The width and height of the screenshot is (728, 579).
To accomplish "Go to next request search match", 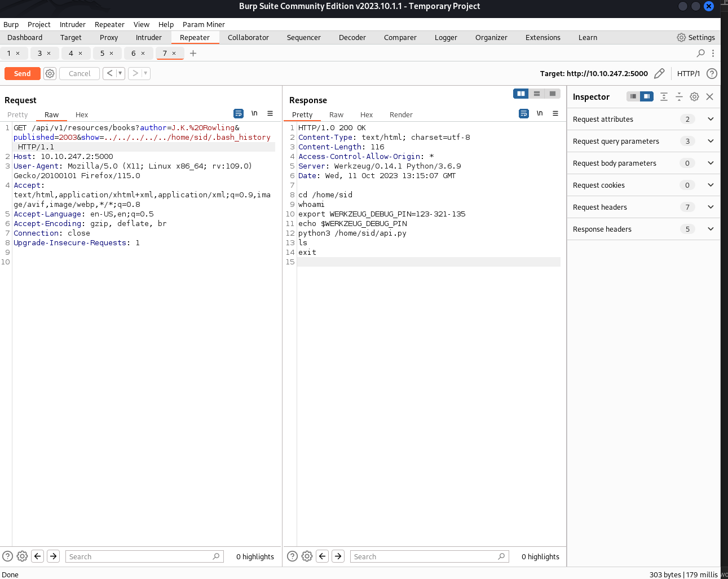I will coord(53,556).
